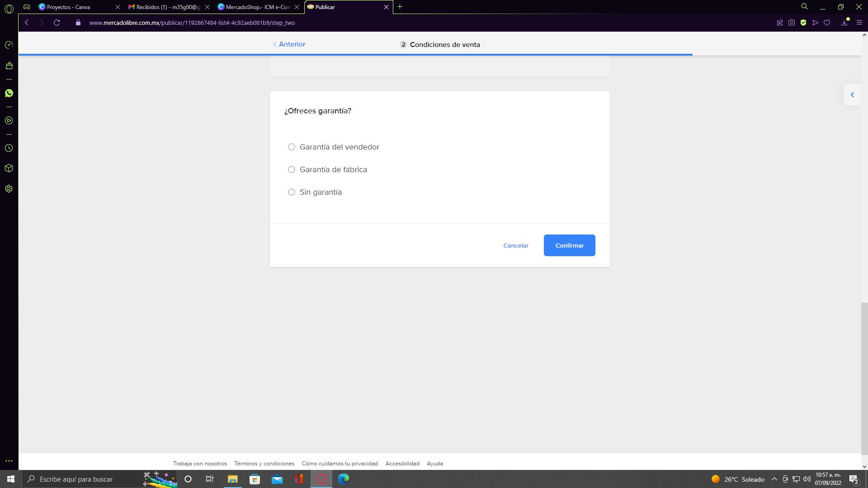This screenshot has height=488, width=868.
Task: Choose Sin garantía radio button
Action: click(x=292, y=192)
